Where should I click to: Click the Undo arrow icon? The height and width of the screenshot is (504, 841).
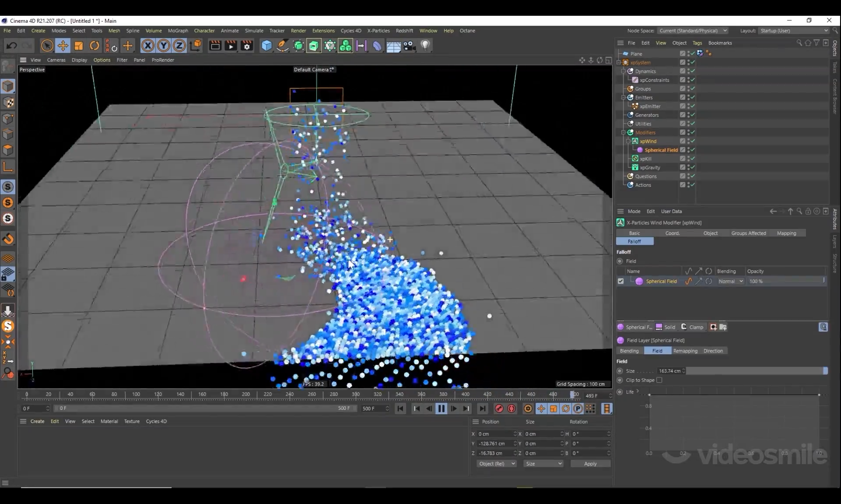pos(12,46)
